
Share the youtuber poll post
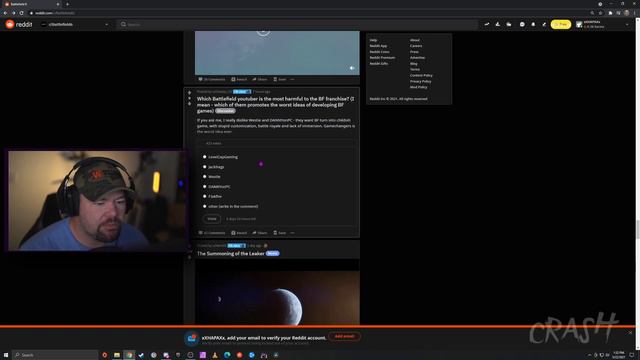click(260, 233)
